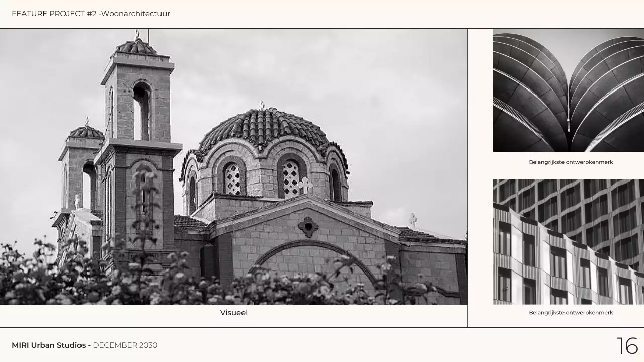Click the tiled central dome of the church
Viewport: 644px width, 362px height.
pos(264,128)
